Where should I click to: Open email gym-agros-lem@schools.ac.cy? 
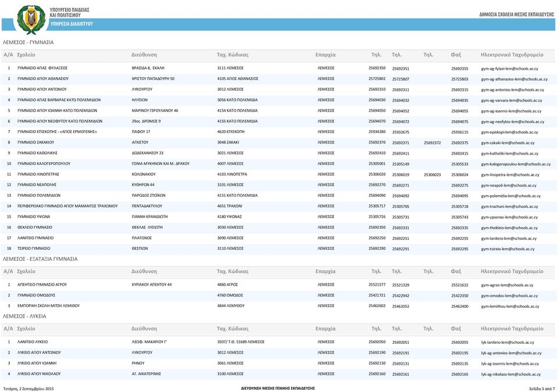(x=507, y=285)
